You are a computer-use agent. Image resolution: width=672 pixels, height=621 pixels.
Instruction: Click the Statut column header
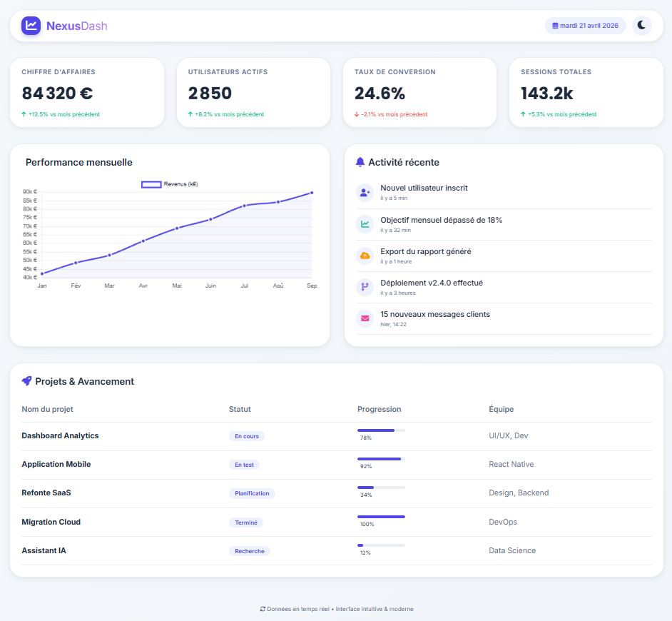(240, 409)
